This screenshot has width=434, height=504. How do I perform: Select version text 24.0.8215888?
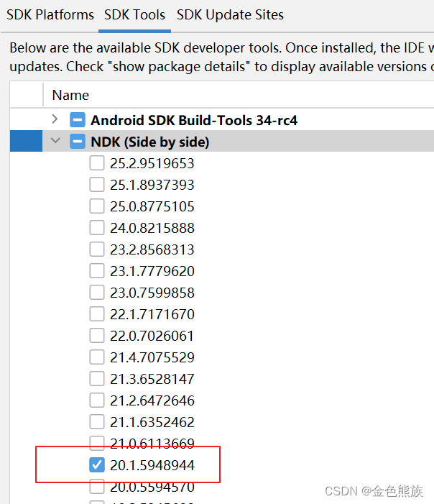tap(152, 228)
